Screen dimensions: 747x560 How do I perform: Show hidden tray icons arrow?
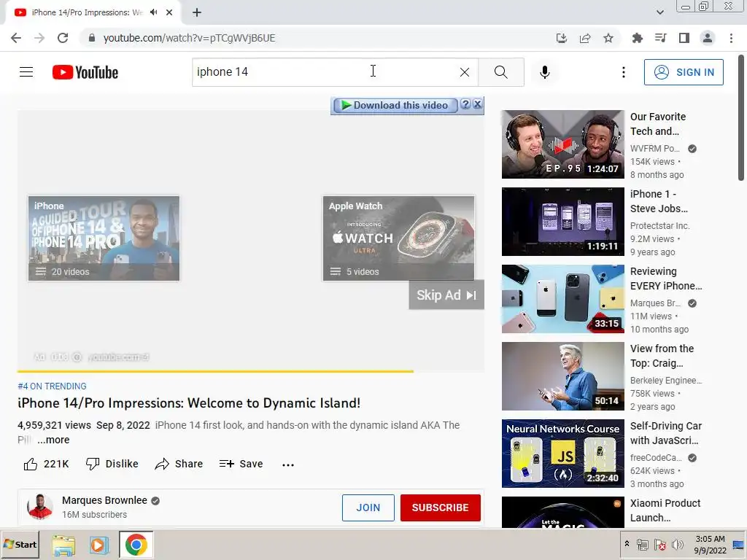[627, 544]
